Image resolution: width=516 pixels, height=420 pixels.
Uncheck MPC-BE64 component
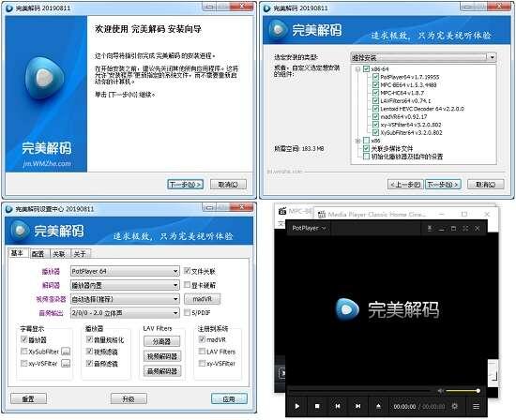(375, 85)
